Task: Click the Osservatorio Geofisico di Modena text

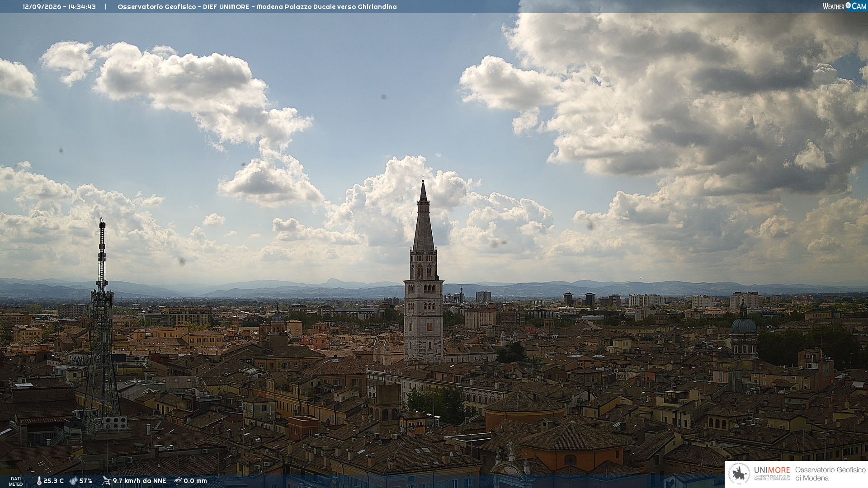Action: 830,474
